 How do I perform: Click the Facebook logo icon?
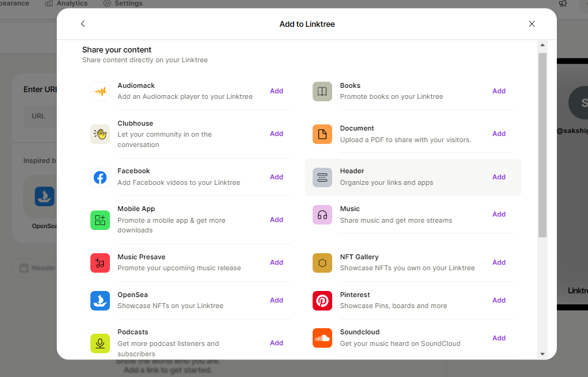[x=100, y=178]
